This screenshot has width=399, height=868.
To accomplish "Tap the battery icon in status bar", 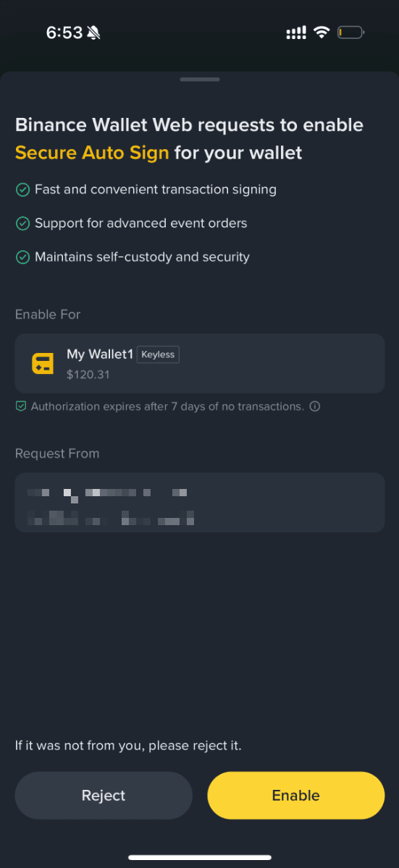I will 351,33.
